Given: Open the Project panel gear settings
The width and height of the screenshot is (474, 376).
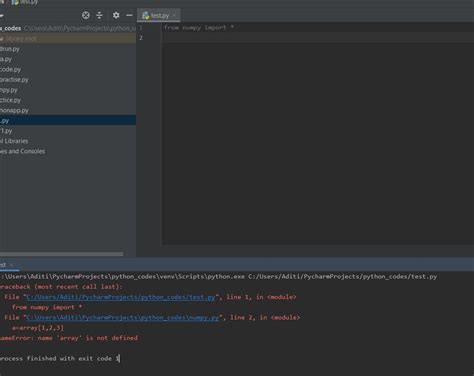Looking at the screenshot, I should (116, 15).
